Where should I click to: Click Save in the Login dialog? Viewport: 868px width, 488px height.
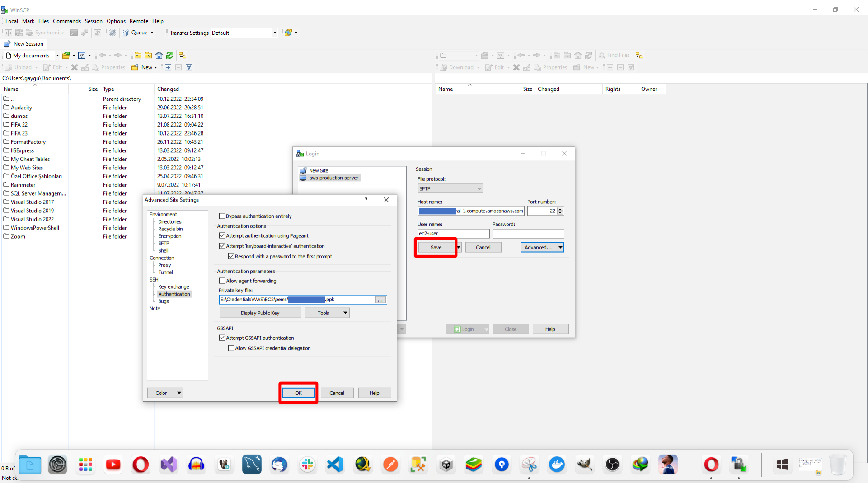pyautogui.click(x=436, y=247)
